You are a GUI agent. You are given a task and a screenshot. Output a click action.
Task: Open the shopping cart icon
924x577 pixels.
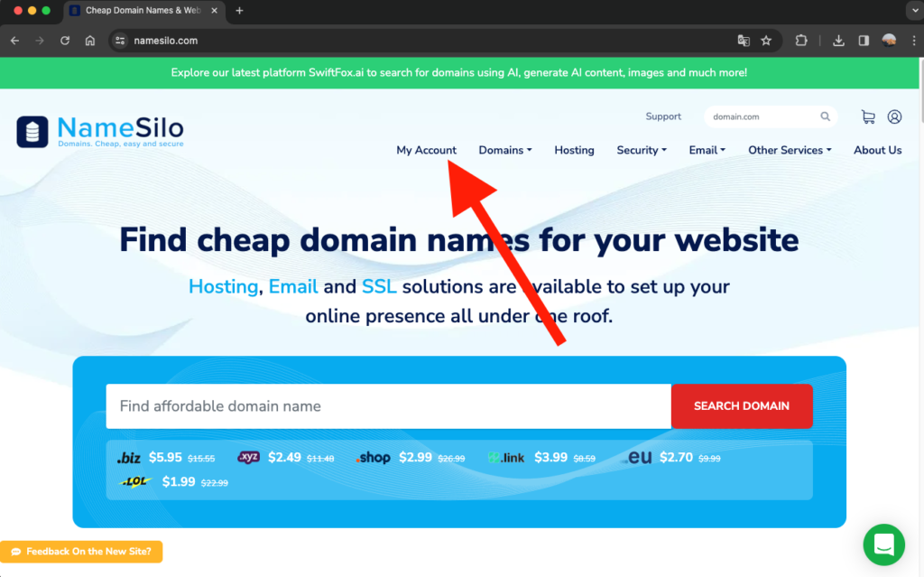coord(868,116)
